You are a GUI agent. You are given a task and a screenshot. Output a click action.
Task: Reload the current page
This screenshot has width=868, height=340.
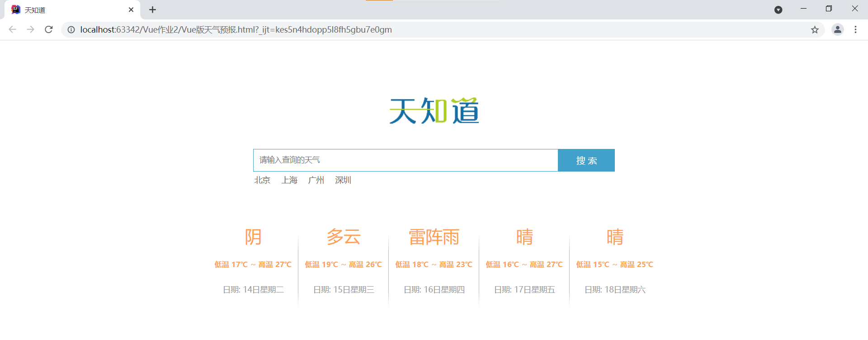(49, 29)
